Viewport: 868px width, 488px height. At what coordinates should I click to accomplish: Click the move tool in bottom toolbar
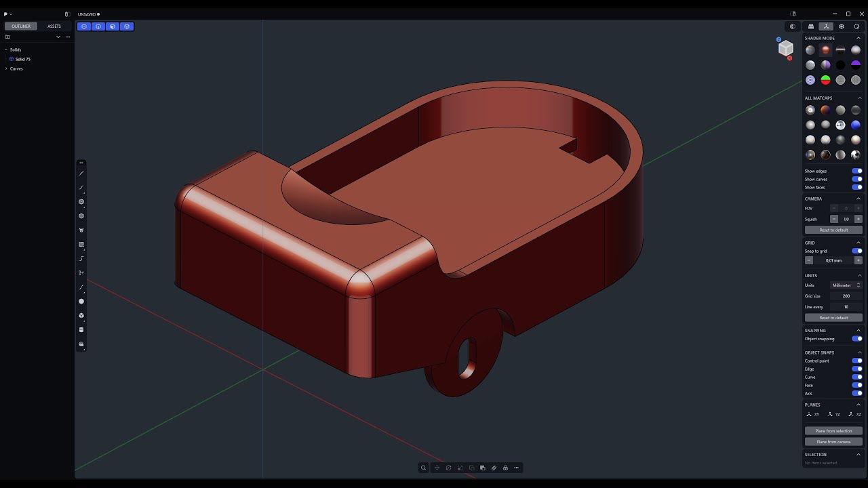pyautogui.click(x=437, y=468)
